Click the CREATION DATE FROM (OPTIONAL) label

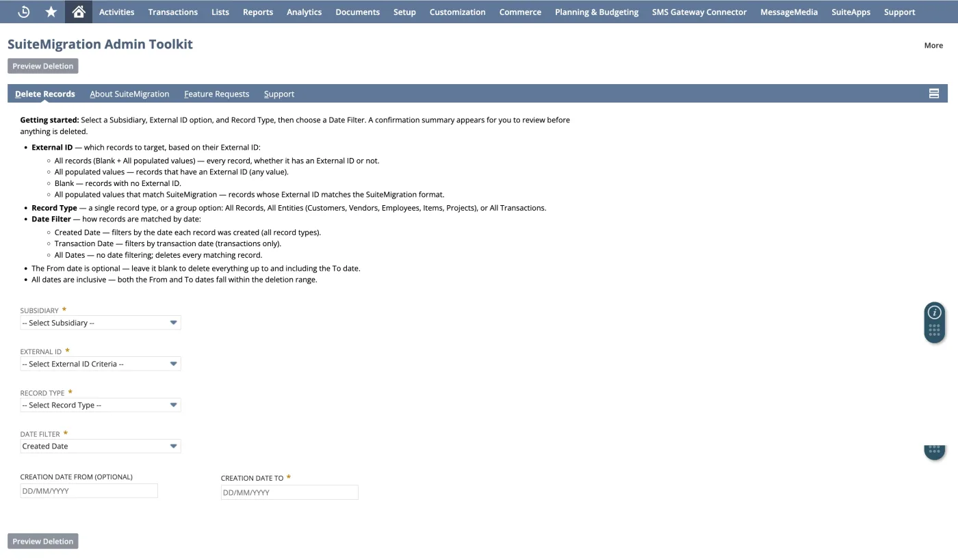click(77, 477)
